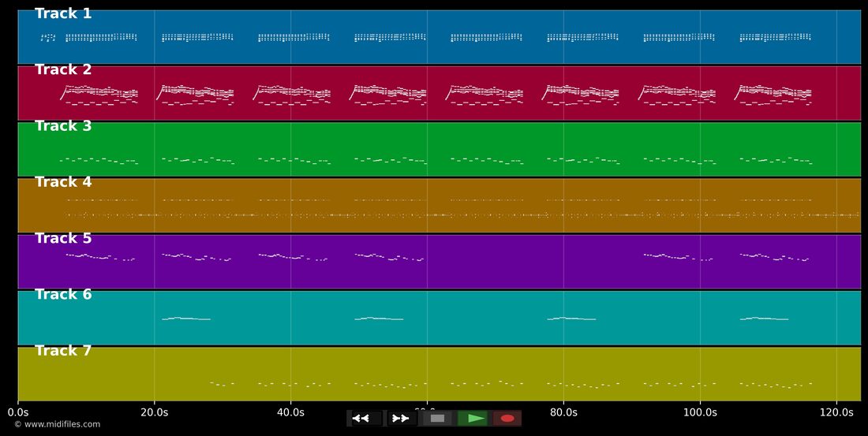Select the Track 3 label

[63, 126]
